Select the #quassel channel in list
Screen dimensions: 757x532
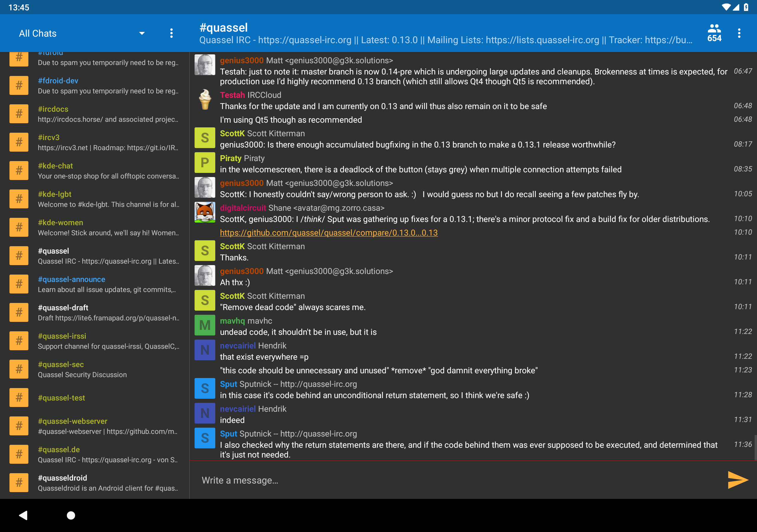(95, 256)
